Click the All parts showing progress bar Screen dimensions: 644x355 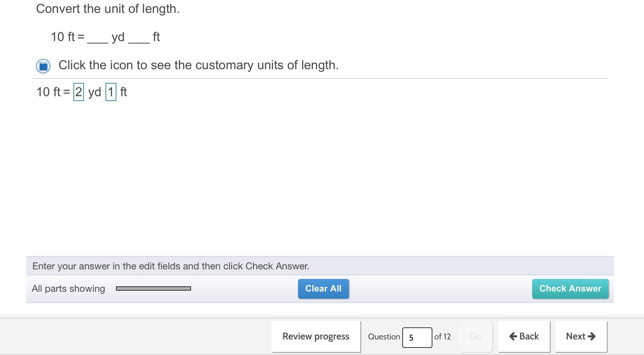[153, 288]
